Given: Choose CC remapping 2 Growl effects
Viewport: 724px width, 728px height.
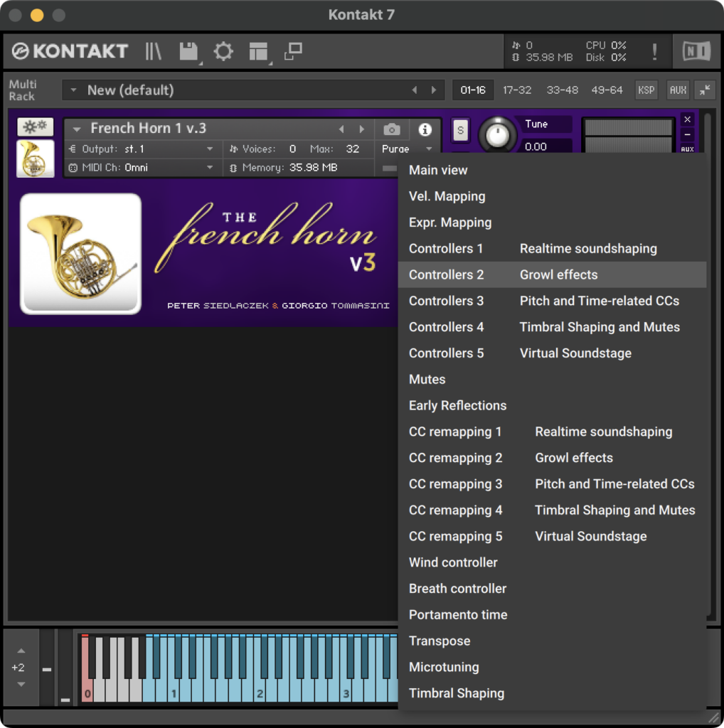Looking at the screenshot, I should pyautogui.click(x=552, y=458).
